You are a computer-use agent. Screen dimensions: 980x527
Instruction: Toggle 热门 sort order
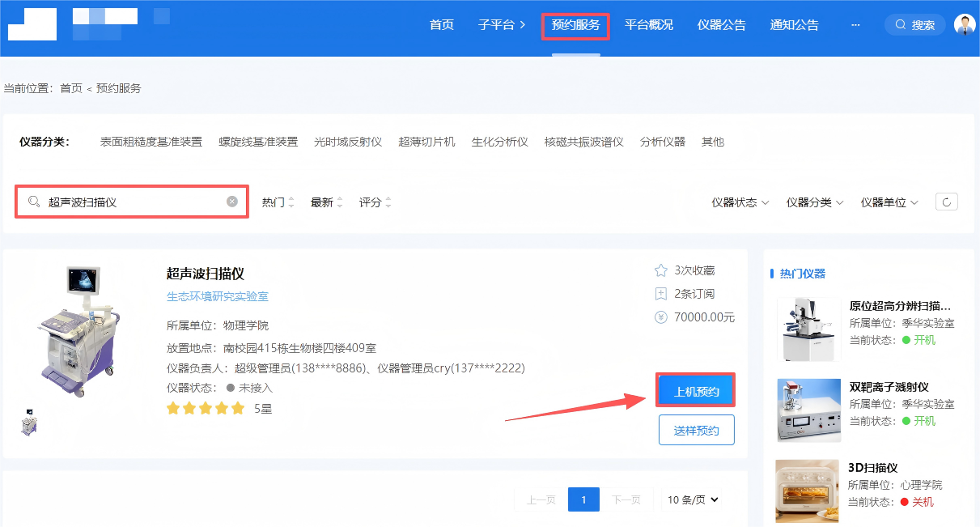(x=278, y=202)
